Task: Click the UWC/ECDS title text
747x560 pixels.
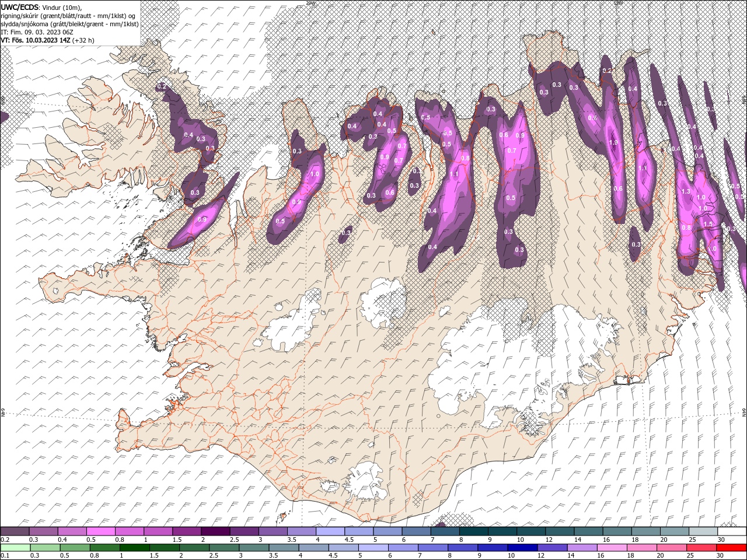Action: (x=20, y=6)
